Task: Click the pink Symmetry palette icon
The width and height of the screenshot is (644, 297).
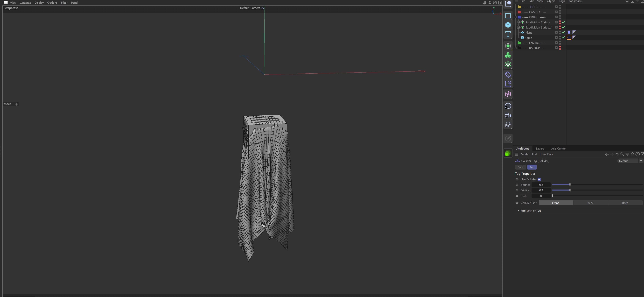Action: click(x=508, y=94)
